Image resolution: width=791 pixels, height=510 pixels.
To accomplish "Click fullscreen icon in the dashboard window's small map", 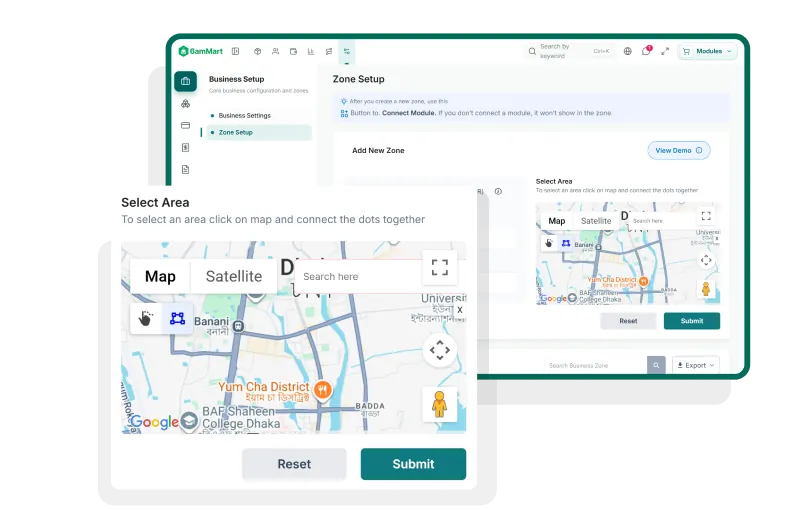I will tap(706, 216).
